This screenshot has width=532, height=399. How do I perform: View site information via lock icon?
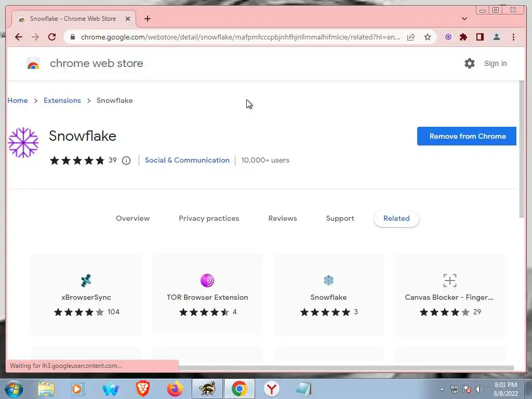(73, 37)
